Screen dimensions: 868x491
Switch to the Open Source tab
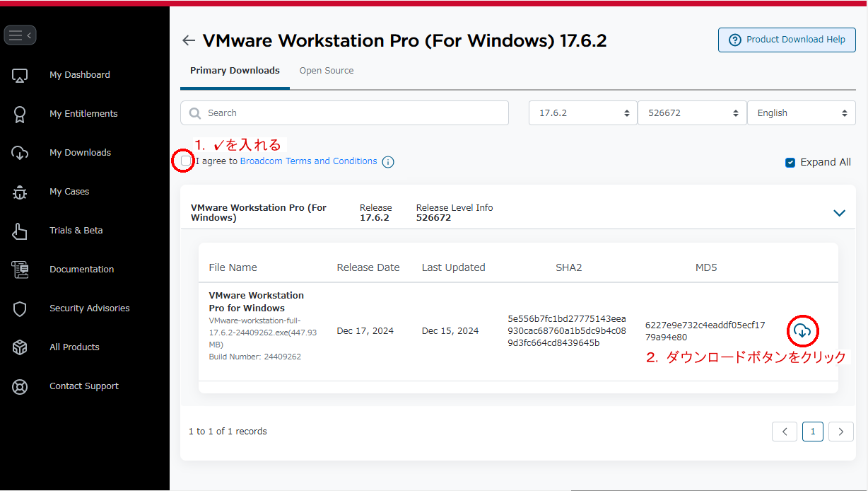coord(327,71)
